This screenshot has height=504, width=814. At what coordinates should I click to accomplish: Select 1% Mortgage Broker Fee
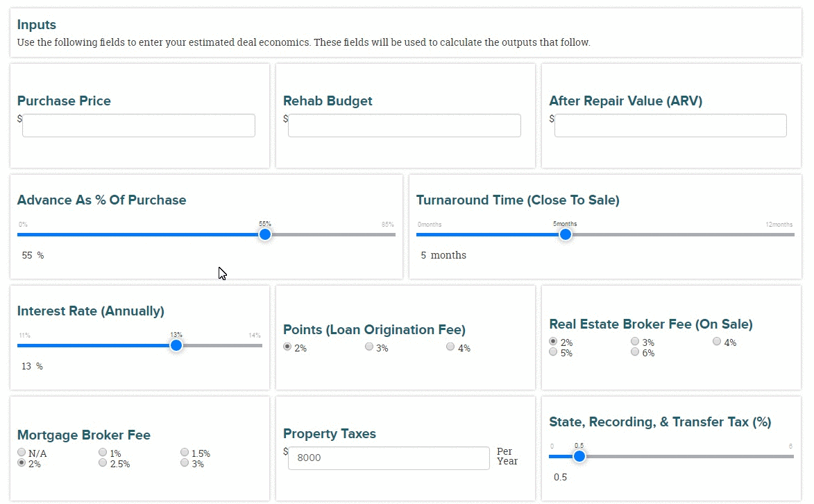tap(102, 452)
